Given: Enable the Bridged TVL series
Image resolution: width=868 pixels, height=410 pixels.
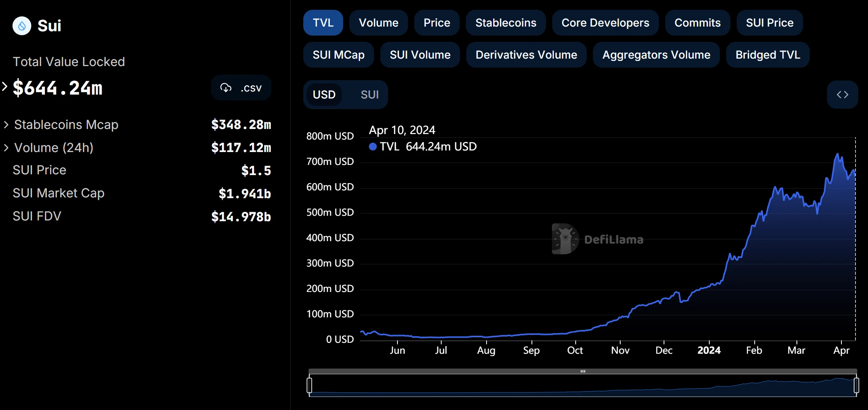Looking at the screenshot, I should [x=768, y=55].
